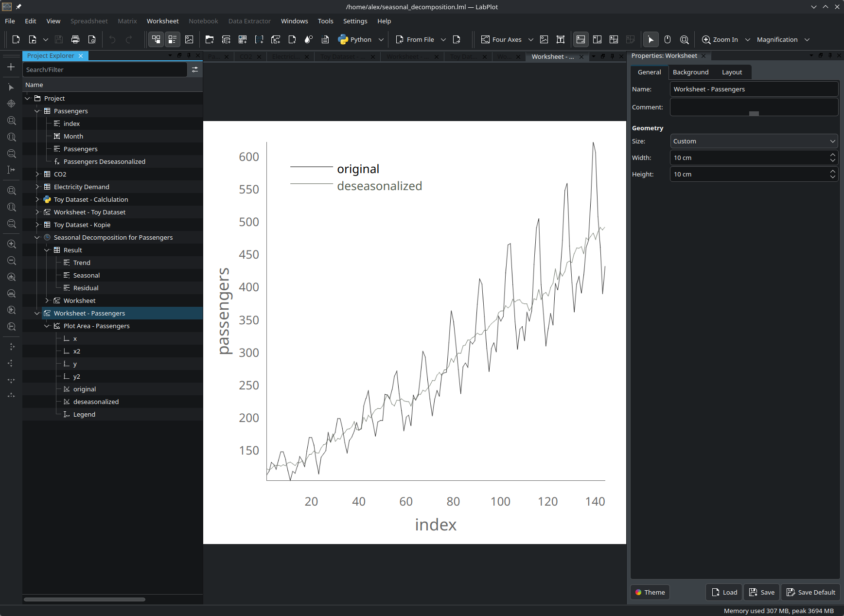Screen dimensions: 844x616
Task: Open the Project Explorer filter options
Action: pyautogui.click(x=195, y=70)
